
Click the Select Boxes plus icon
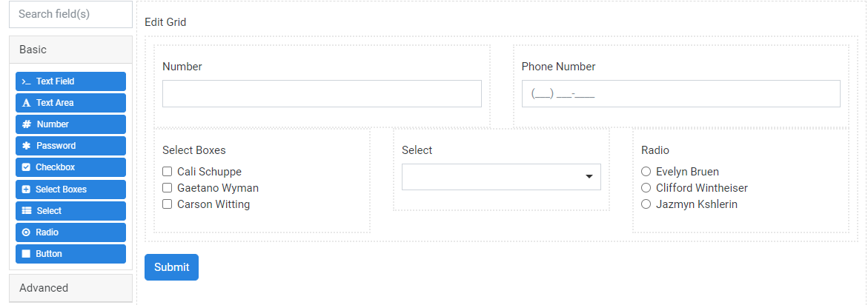(x=25, y=190)
